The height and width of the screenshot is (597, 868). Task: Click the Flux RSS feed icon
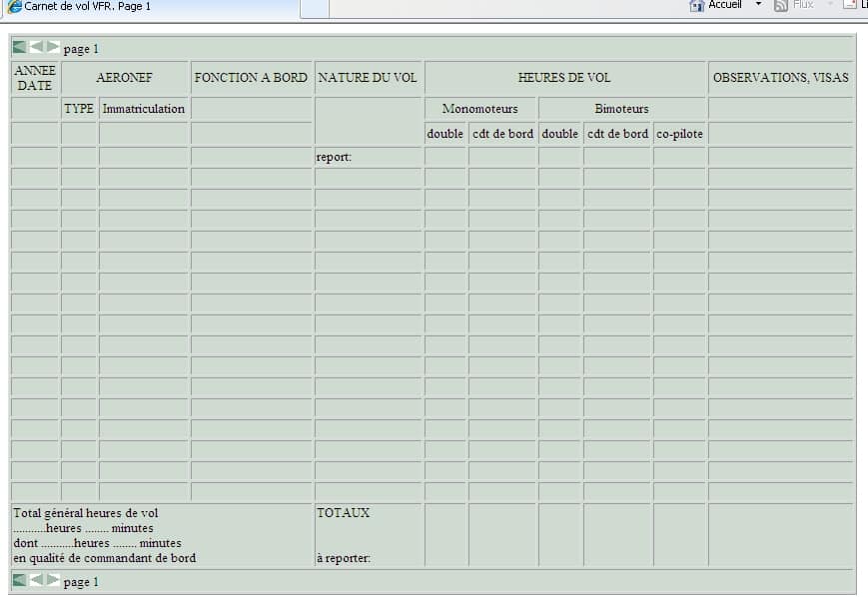[779, 5]
